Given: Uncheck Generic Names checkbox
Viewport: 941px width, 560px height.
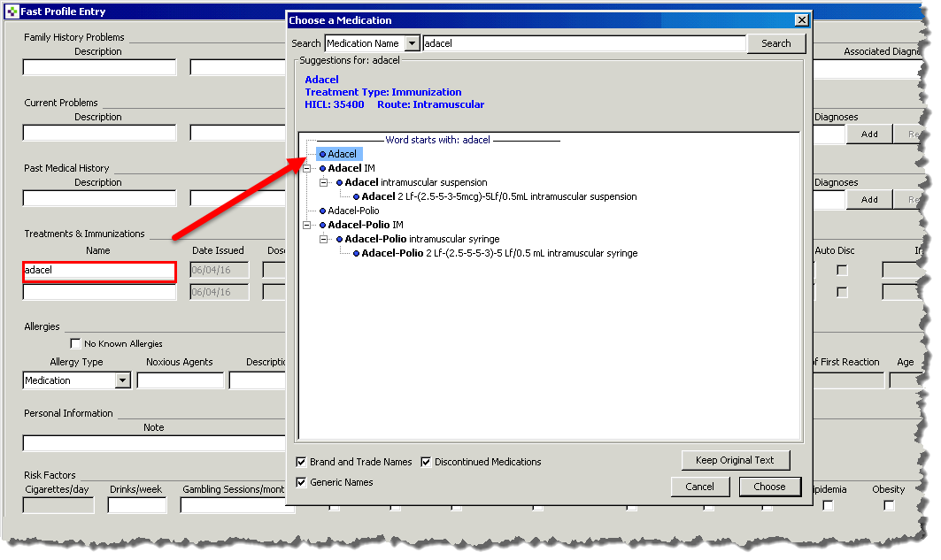Looking at the screenshot, I should click(x=301, y=482).
